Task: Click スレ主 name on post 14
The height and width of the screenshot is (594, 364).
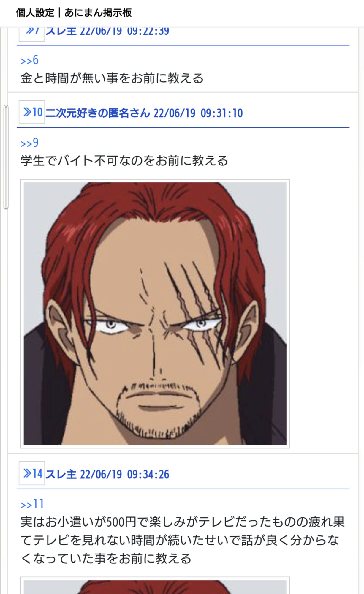Action: coord(61,474)
